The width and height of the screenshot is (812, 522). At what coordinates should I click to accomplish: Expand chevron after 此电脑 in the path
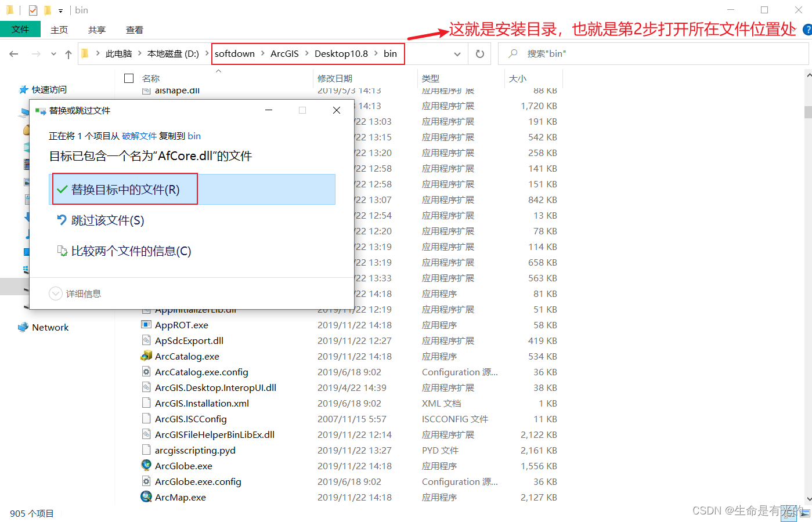[x=140, y=53]
